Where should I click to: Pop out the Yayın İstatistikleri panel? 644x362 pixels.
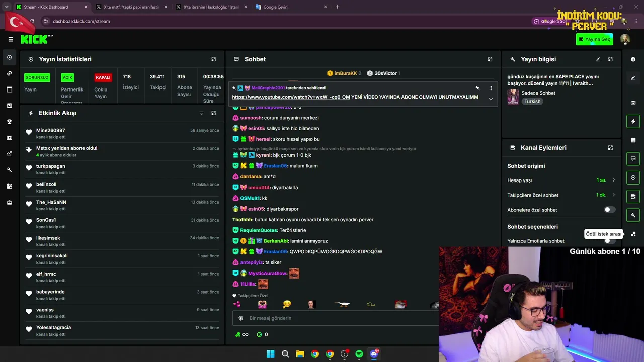click(x=213, y=59)
